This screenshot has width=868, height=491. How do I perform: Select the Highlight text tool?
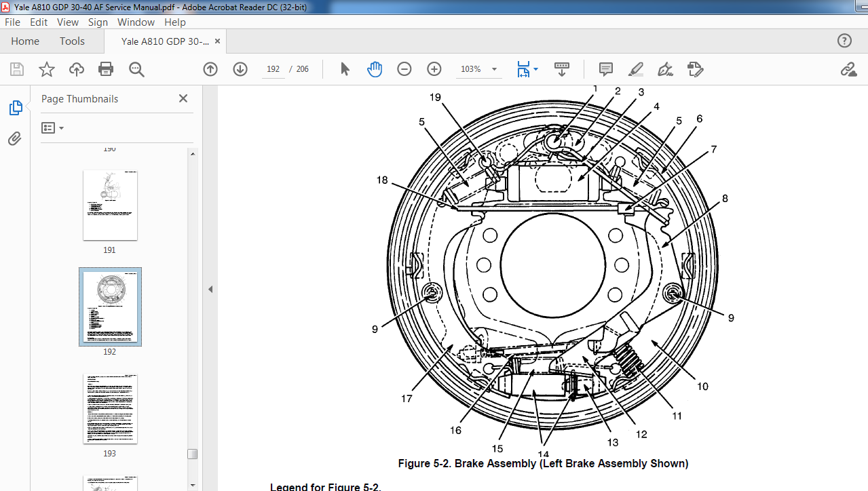click(x=636, y=69)
